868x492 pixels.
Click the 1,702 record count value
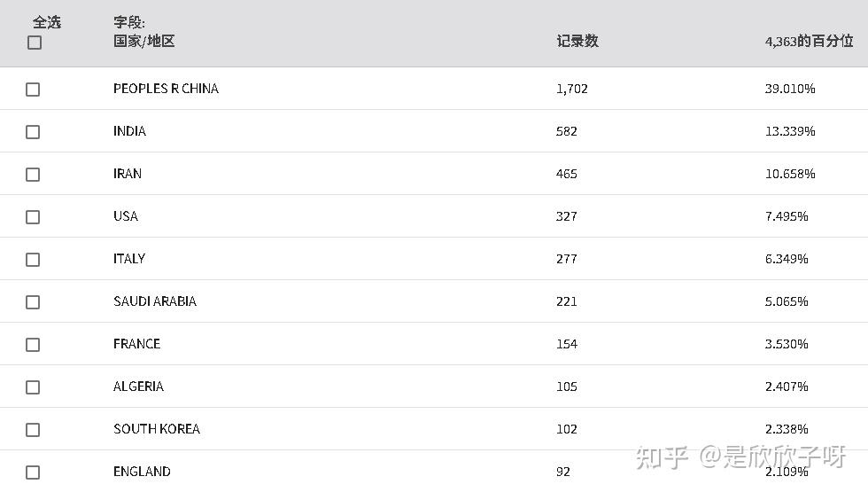click(x=572, y=89)
